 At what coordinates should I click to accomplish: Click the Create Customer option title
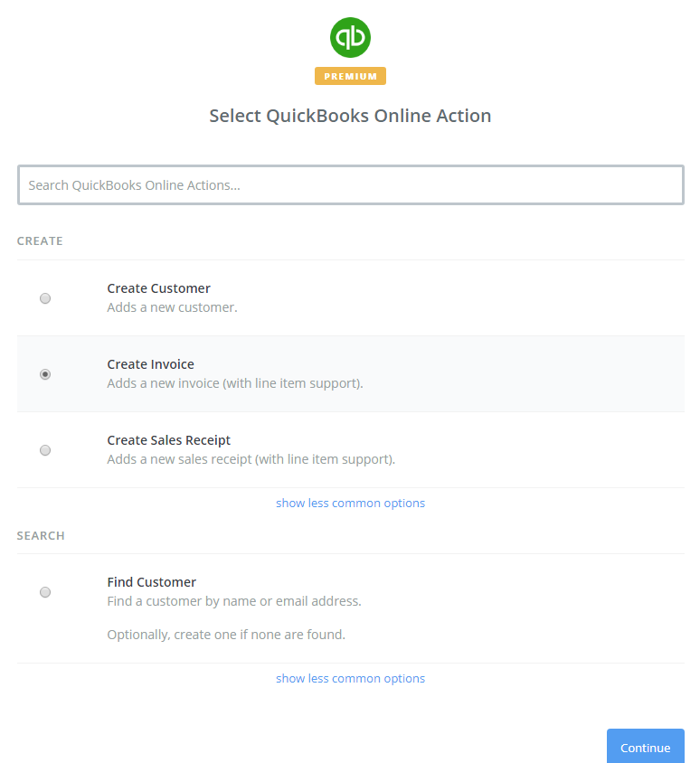pos(158,288)
